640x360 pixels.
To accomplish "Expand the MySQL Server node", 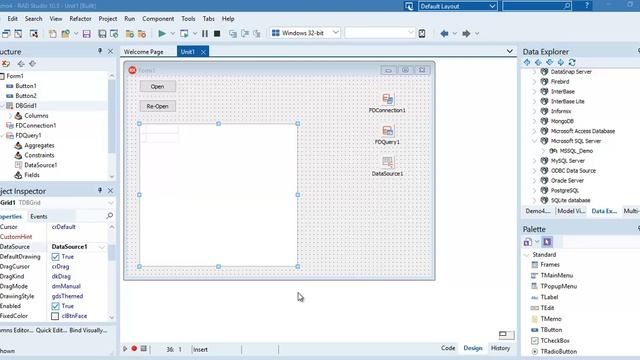I will 534,161.
